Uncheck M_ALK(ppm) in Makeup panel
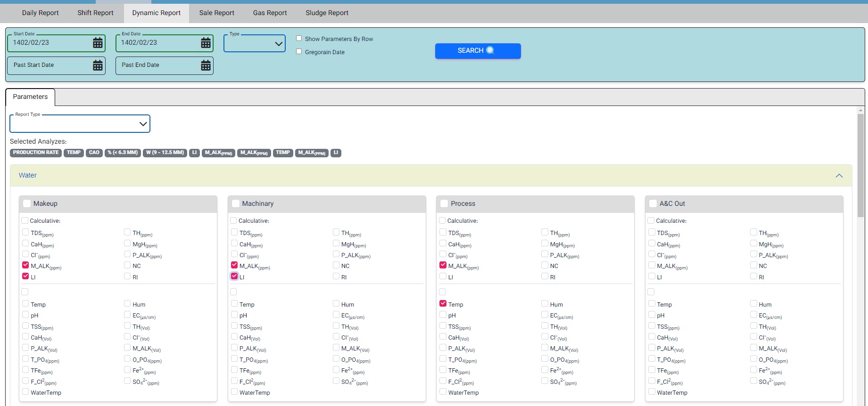Image resolution: width=868 pixels, height=406 pixels. [25, 265]
